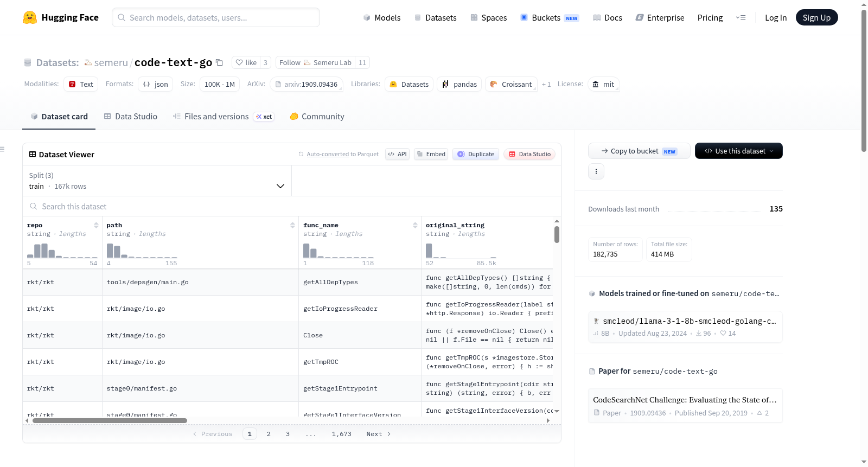This screenshot has width=868, height=467.
Task: Open the left sidebar table of contents icon
Action: (x=3, y=149)
